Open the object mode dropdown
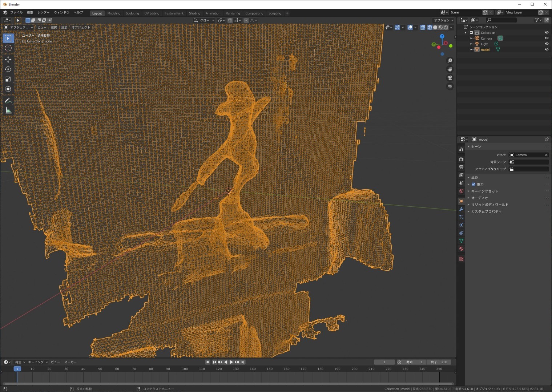Viewport: 552px width, 392px height. pyautogui.click(x=18, y=27)
